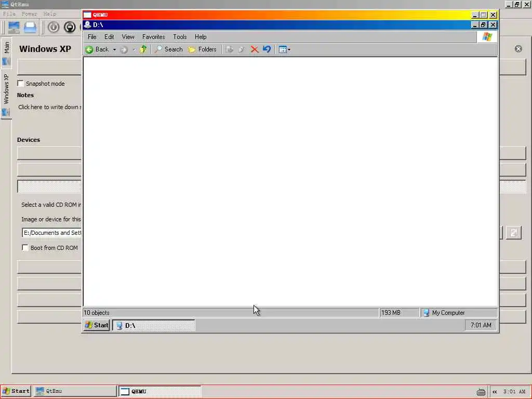Image resolution: width=532 pixels, height=399 pixels.
Task: Open the Explorer Edit menu
Action: tap(109, 37)
